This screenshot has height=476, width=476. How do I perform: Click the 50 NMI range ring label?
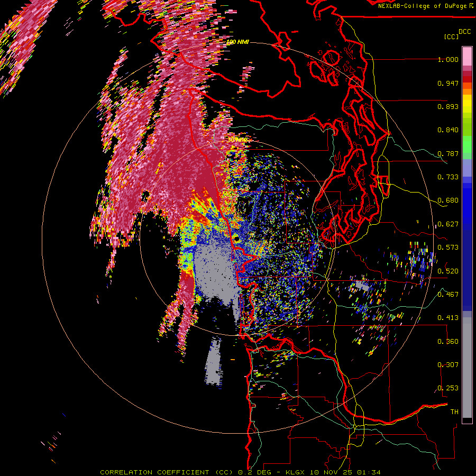tap(237, 140)
